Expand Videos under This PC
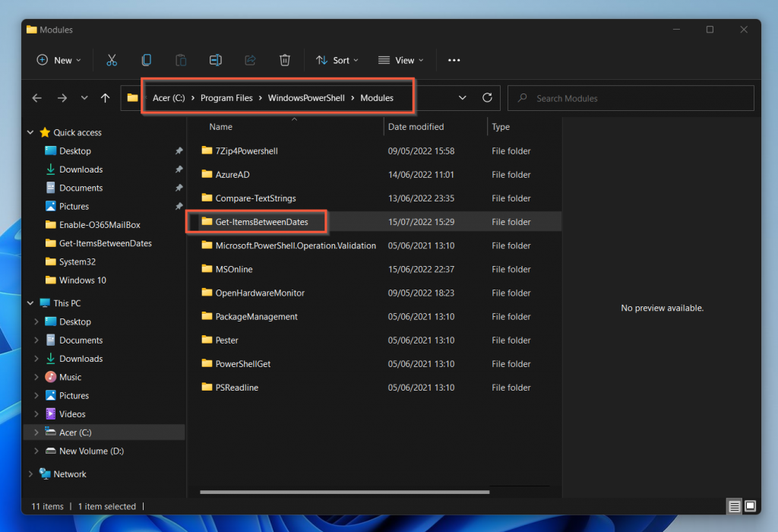 point(36,414)
